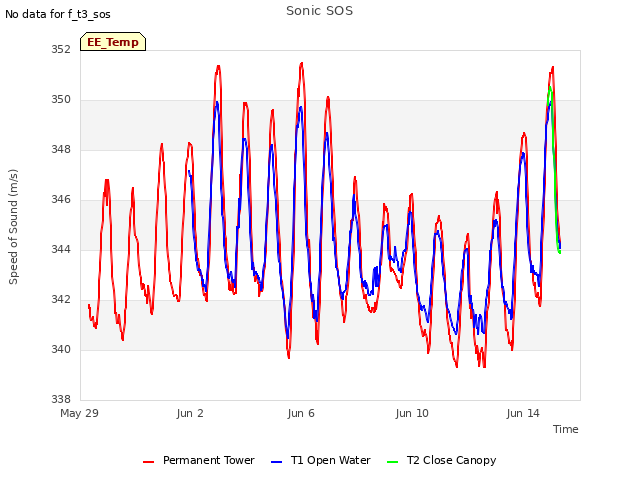Click the Sonic SOS chart title

click(320, 11)
